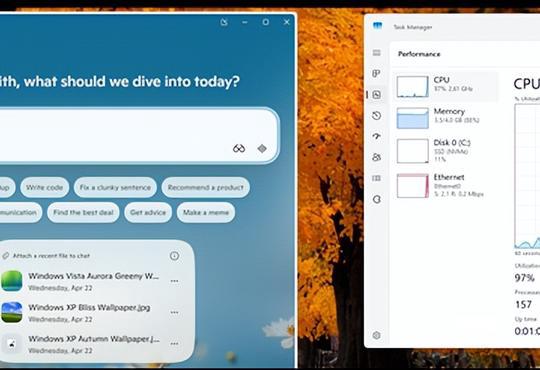The image size is (540, 370).
Task: Attach Windows Vista Aurora Greeny thumbnail
Action: (x=12, y=281)
